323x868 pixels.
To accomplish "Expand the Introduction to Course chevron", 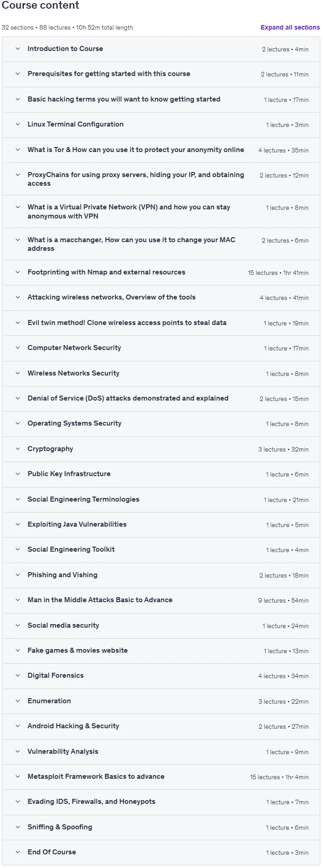I will [x=18, y=49].
